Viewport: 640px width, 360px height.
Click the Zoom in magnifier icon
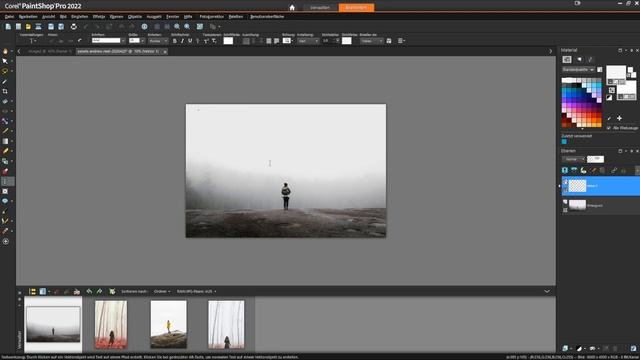tap(187, 27)
